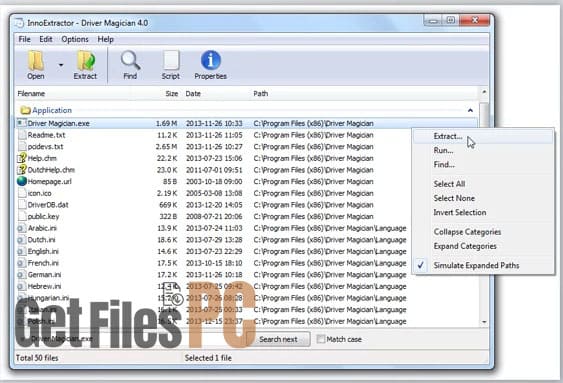Click the DriverDB.dat file icon
The height and width of the screenshot is (383, 563).
[x=22, y=205]
